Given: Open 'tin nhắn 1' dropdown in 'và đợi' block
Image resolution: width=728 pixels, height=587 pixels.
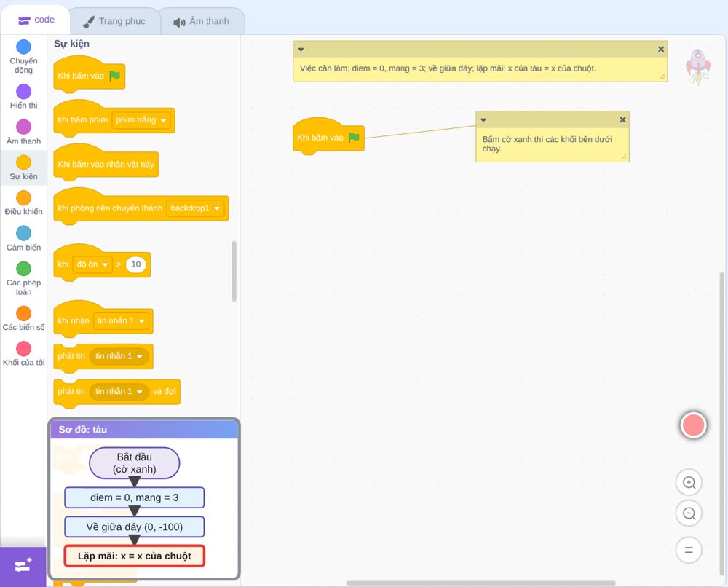Looking at the screenshot, I should (119, 392).
